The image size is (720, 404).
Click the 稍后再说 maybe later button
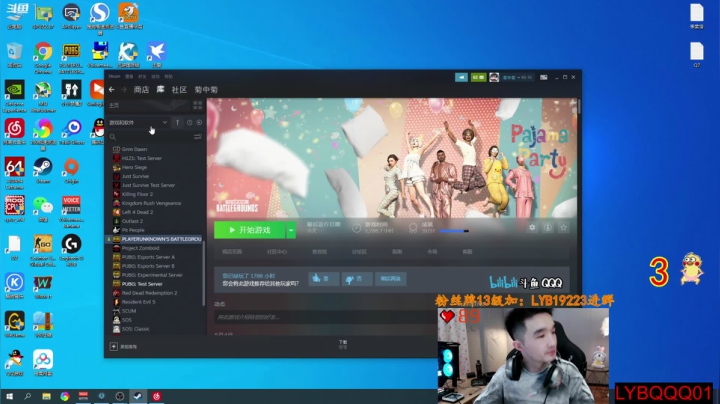tap(390, 279)
